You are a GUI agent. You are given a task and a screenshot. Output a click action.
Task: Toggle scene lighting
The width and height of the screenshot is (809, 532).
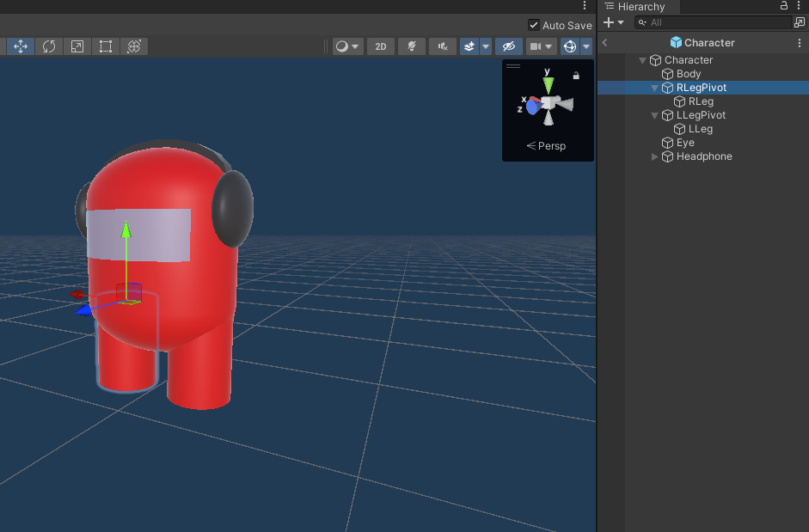[412, 46]
